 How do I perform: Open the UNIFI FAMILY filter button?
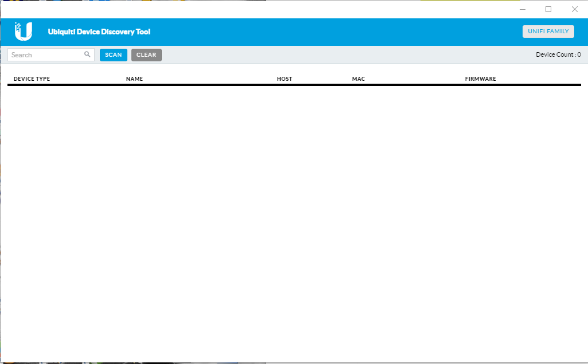(x=548, y=32)
